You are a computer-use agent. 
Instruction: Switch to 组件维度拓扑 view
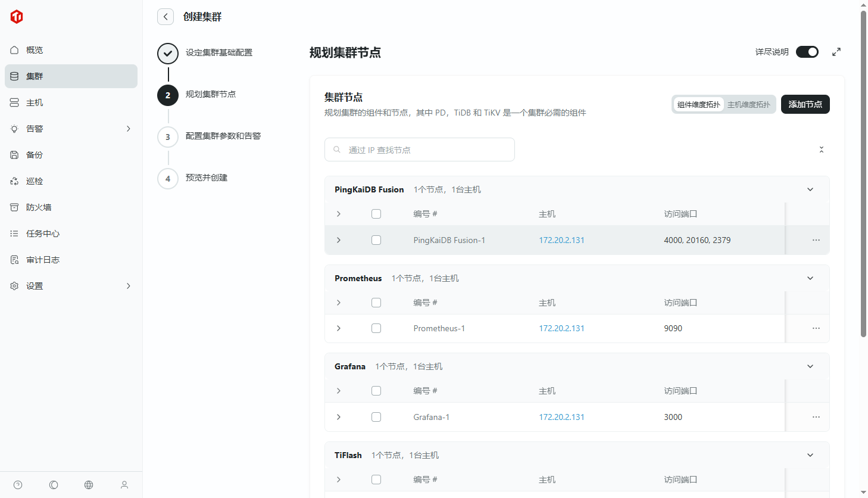point(699,104)
